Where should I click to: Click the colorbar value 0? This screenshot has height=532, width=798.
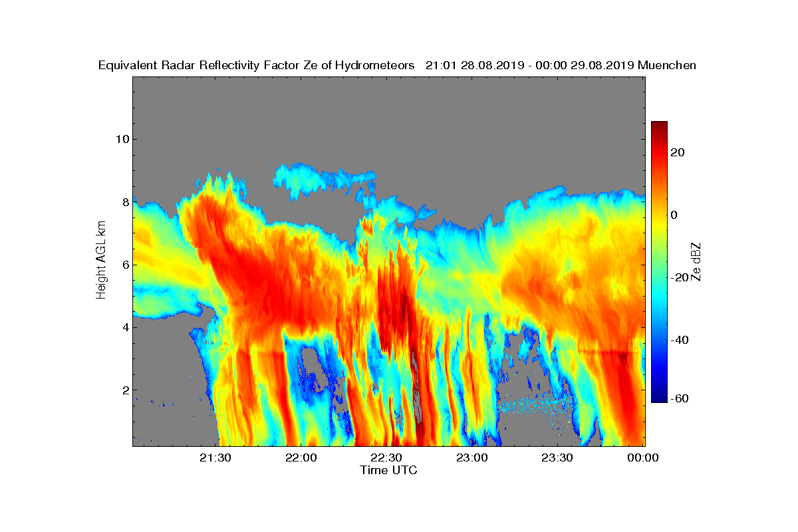pyautogui.click(x=675, y=215)
